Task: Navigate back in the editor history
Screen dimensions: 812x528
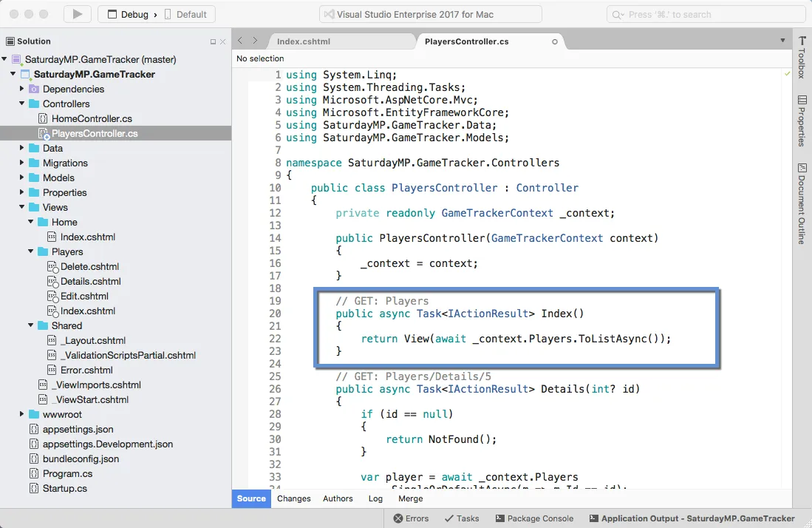Action: (x=240, y=41)
